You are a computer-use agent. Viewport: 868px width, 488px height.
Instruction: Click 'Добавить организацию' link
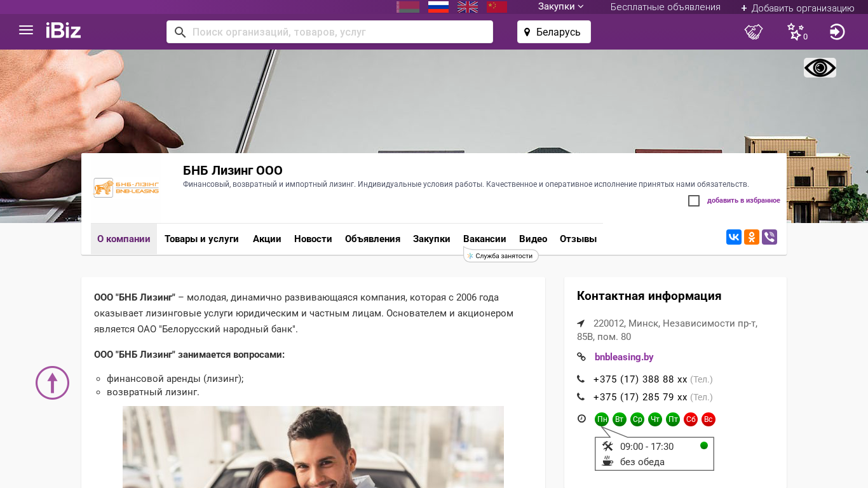coord(797,8)
